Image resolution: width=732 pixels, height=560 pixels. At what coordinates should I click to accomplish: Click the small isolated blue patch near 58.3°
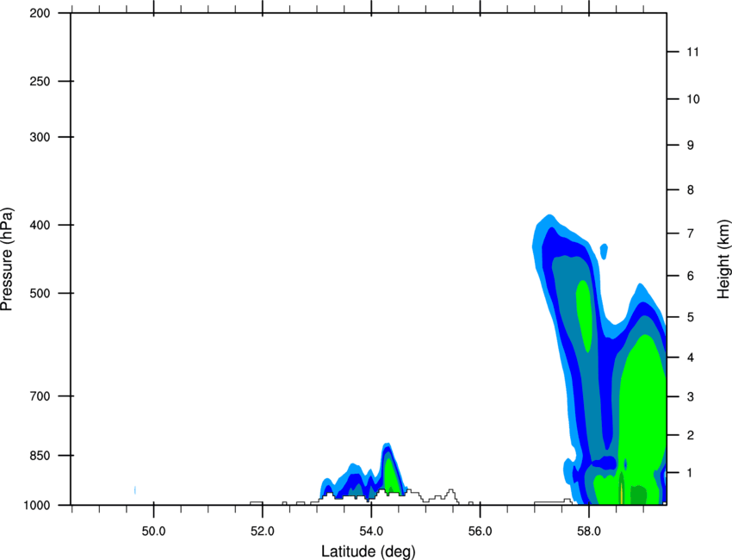click(604, 252)
